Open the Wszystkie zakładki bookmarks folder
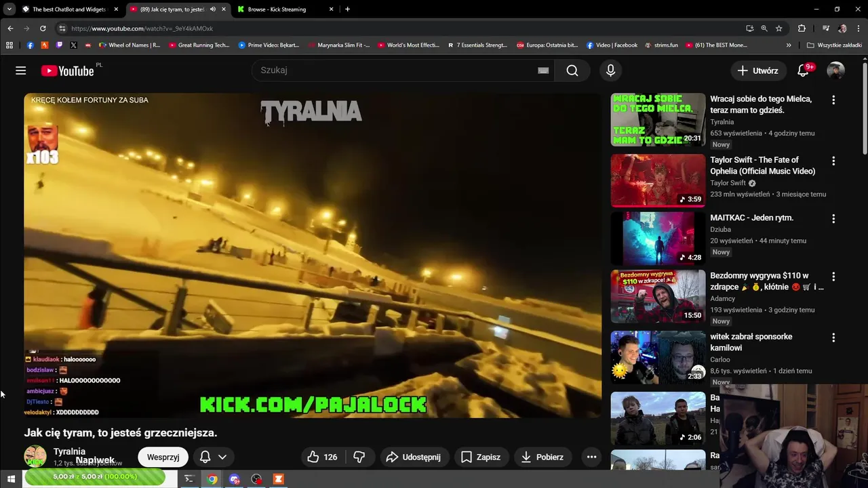Viewport: 868px width, 488px height. [835, 45]
